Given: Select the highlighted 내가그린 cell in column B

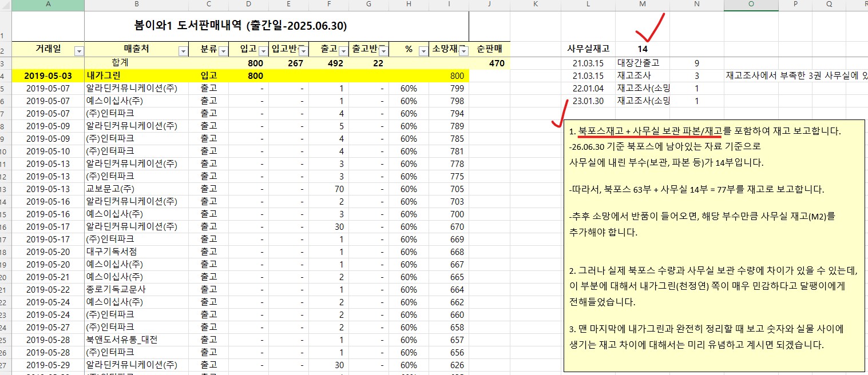Looking at the screenshot, I should (136, 75).
